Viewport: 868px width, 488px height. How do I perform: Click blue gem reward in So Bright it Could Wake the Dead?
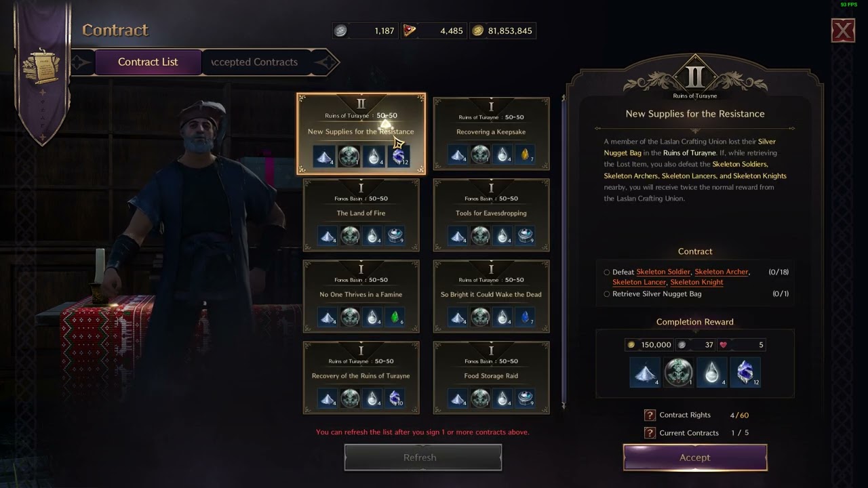524,317
